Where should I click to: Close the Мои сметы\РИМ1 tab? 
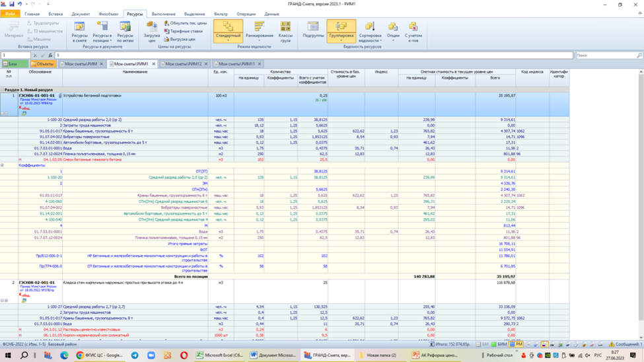pos(154,63)
